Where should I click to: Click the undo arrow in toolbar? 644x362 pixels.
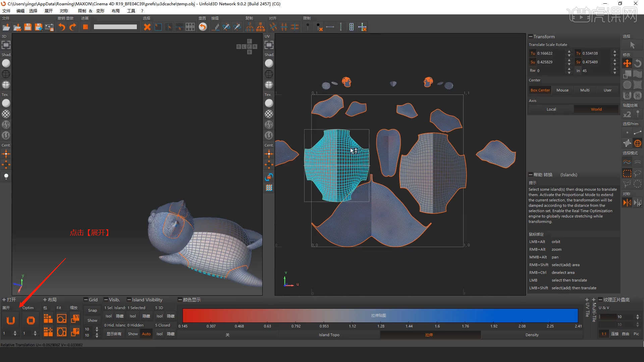(62, 27)
